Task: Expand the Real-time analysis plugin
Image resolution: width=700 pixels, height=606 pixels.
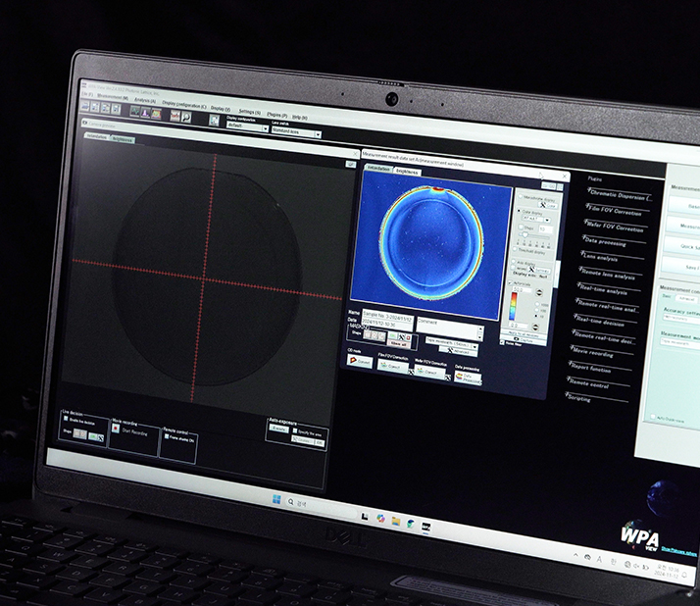Action: point(609,290)
